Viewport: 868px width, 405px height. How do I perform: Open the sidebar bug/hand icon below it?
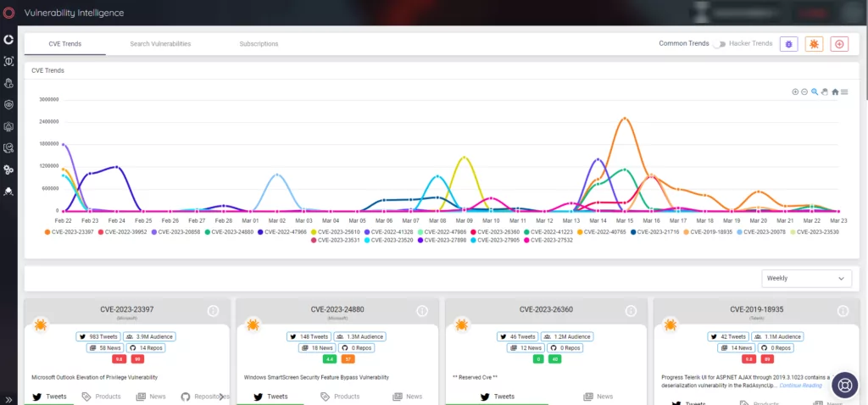click(8, 83)
